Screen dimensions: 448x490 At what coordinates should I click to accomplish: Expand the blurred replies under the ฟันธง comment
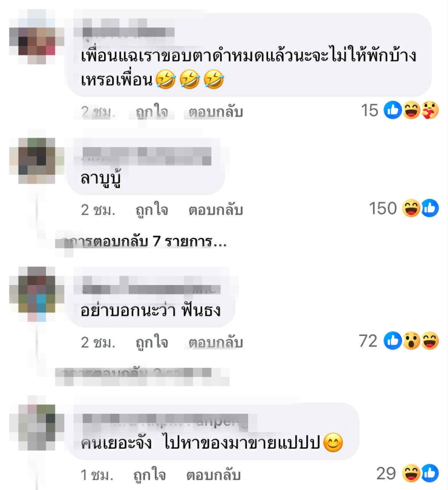coord(142,374)
